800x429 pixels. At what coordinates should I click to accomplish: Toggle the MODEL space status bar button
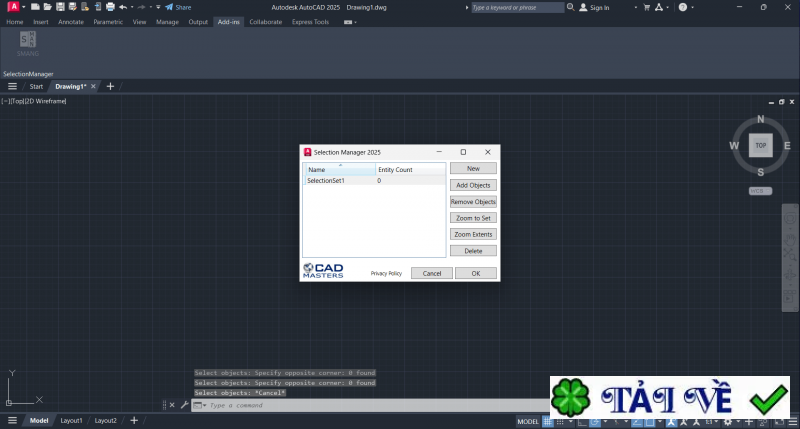(528, 421)
